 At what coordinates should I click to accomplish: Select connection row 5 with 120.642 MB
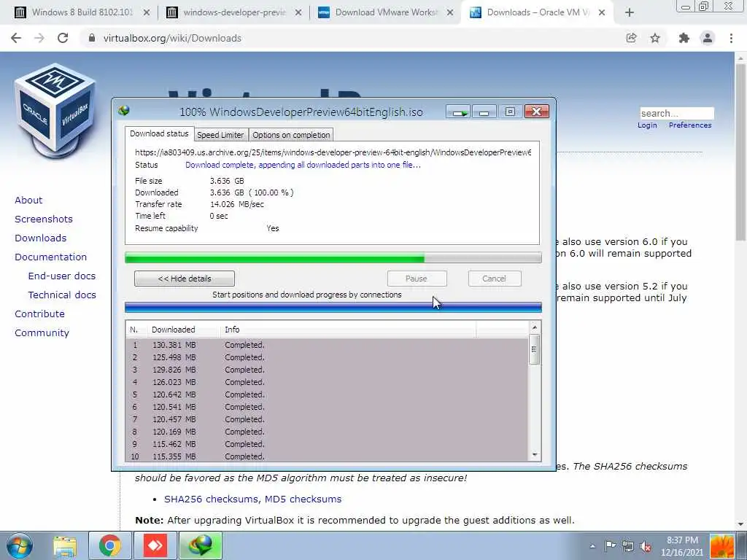(327, 394)
